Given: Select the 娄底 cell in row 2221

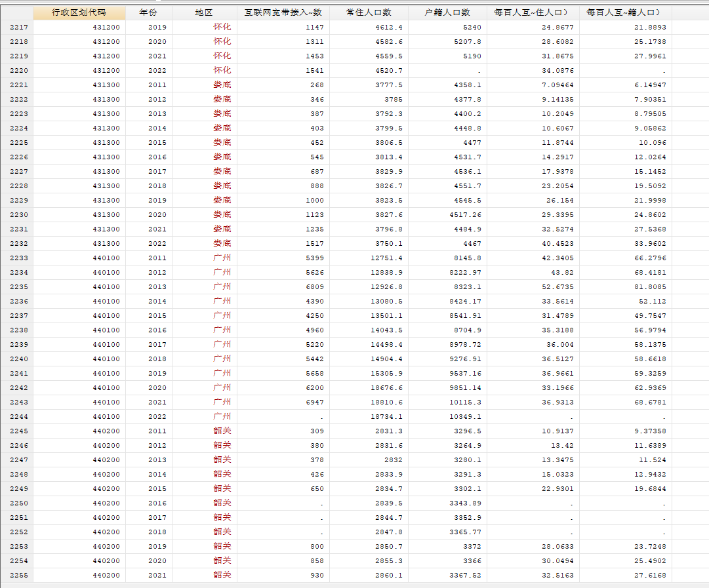Looking at the screenshot, I should 222,85.
